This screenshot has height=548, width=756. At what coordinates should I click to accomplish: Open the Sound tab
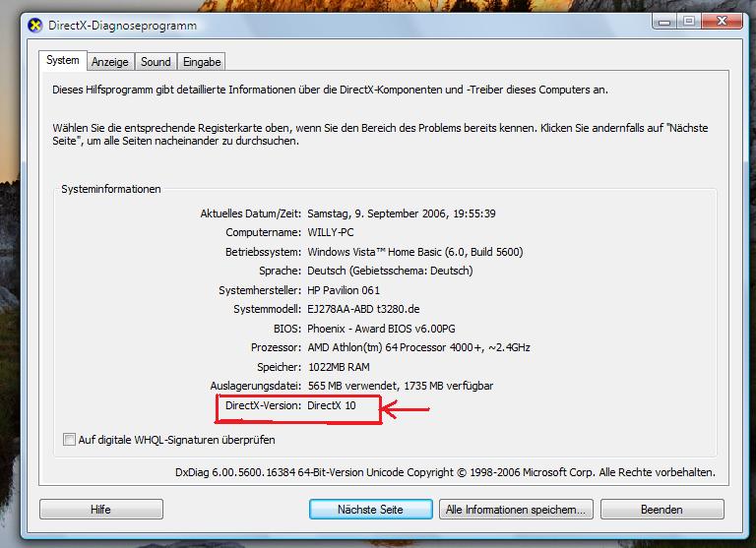[156, 62]
